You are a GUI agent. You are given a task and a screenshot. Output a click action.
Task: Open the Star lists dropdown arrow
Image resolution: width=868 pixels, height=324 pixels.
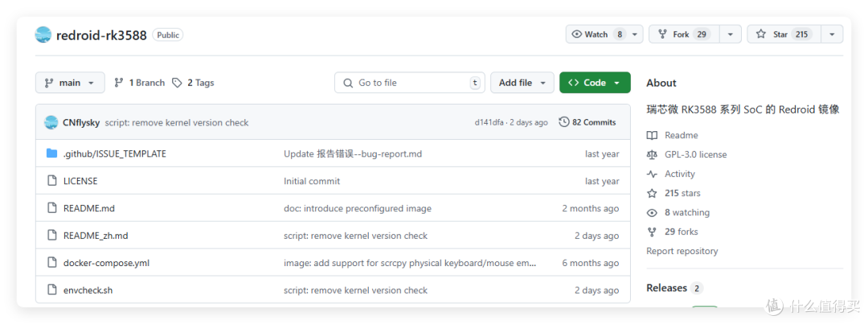pyautogui.click(x=832, y=35)
